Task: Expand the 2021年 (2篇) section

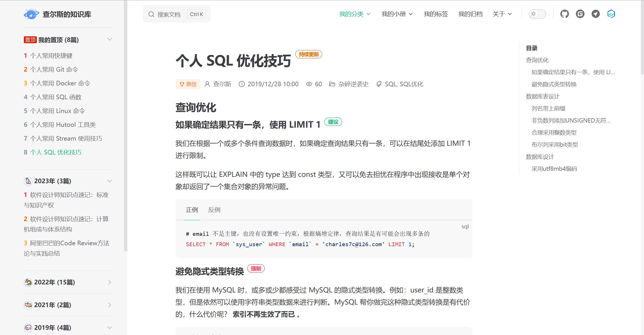Action: 110,305
